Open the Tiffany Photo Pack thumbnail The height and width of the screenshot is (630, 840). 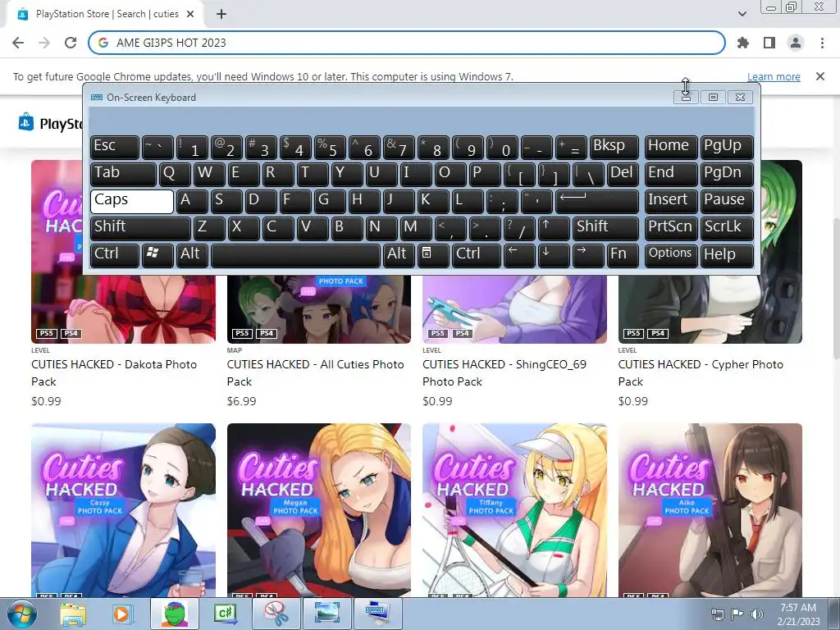pyautogui.click(x=515, y=510)
